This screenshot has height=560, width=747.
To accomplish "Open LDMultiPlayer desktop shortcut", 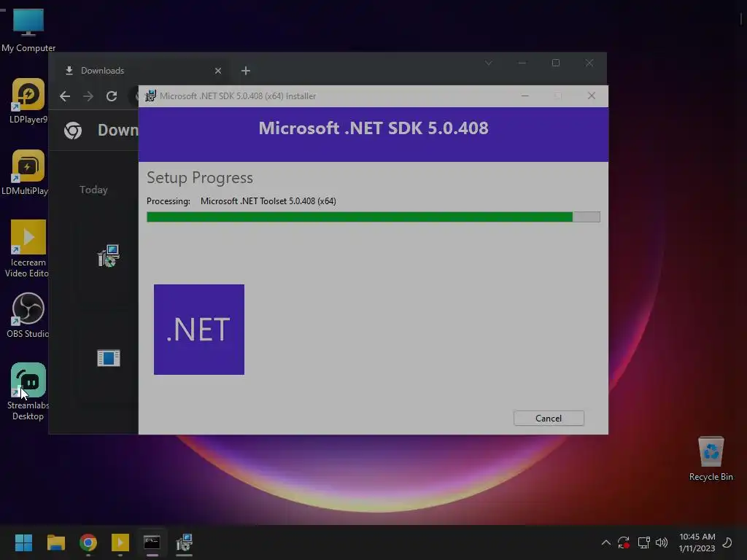I will click(x=26, y=172).
